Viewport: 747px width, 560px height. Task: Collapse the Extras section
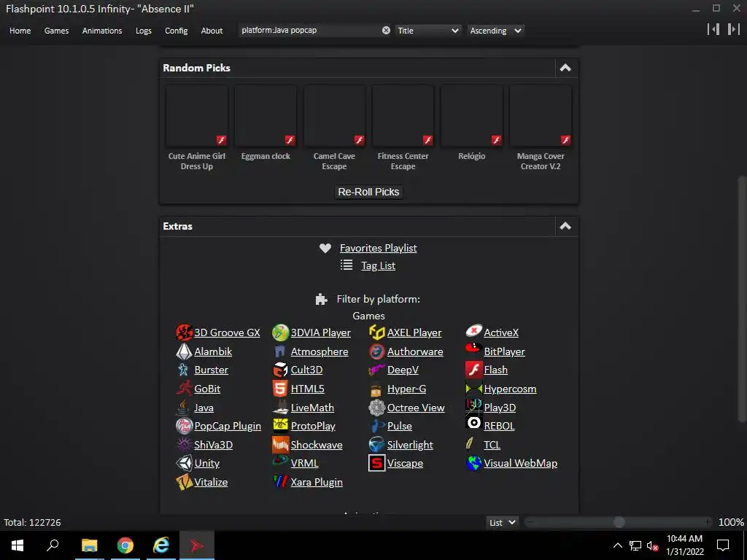(565, 226)
